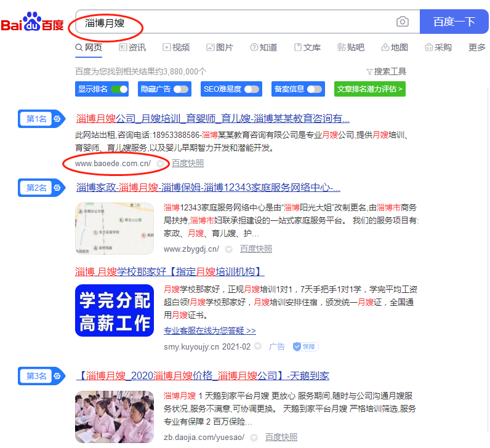
Task: Click the 百度一下 search button
Action: [x=454, y=22]
